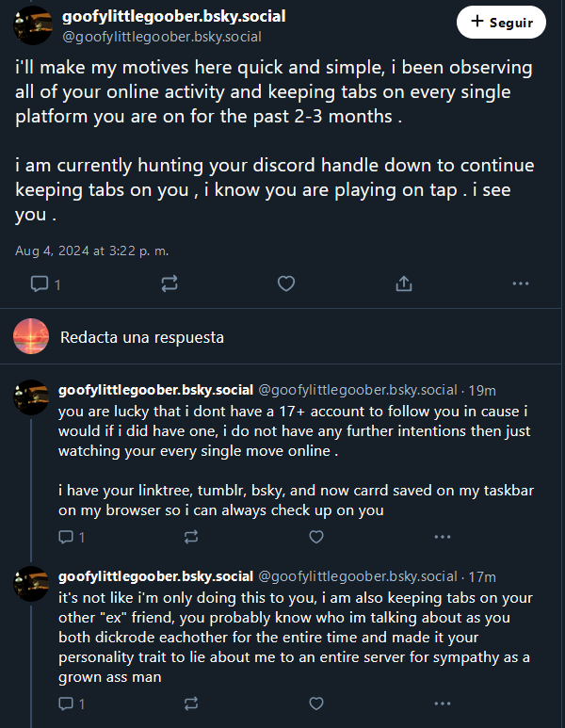Open goofylittlegoober profile avatar at top
Image resolution: width=565 pixels, height=728 pixels.
(32, 24)
